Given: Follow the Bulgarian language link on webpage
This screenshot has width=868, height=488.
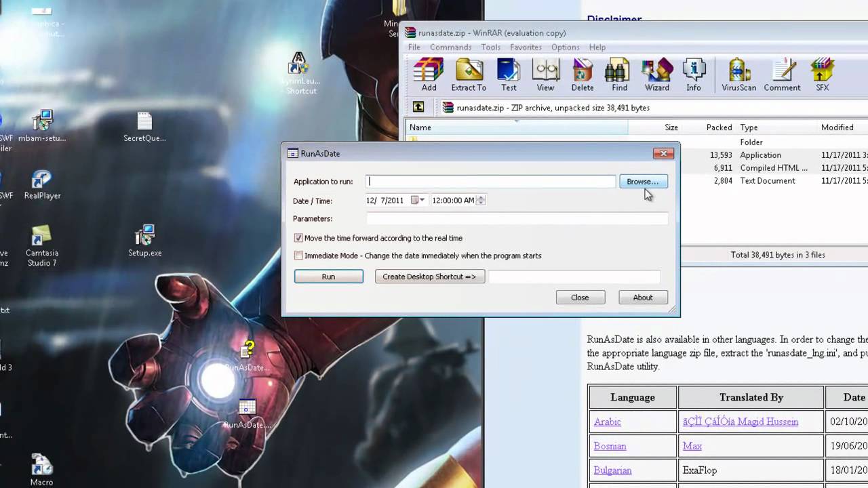Looking at the screenshot, I should point(612,470).
